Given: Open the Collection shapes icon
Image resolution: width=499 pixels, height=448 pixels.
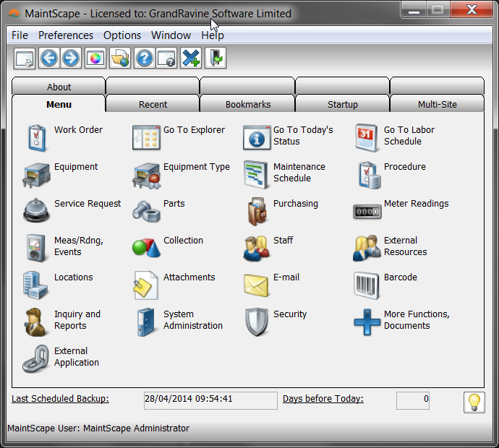Looking at the screenshot, I should coord(146,247).
